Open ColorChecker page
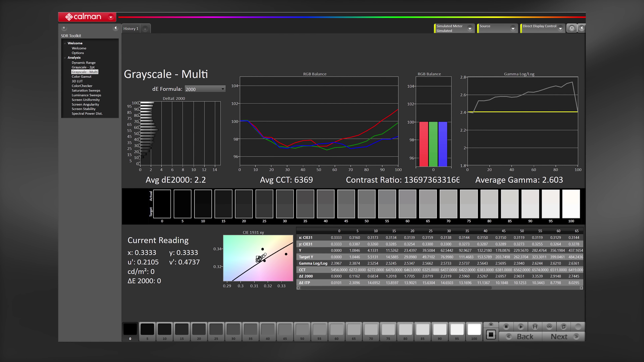This screenshot has height=362, width=644. [x=82, y=86]
